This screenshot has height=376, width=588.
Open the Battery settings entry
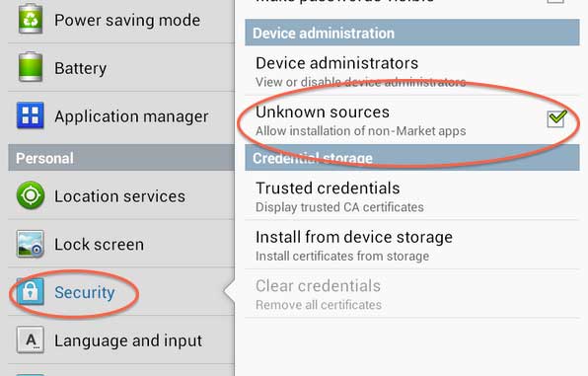pyautogui.click(x=121, y=67)
